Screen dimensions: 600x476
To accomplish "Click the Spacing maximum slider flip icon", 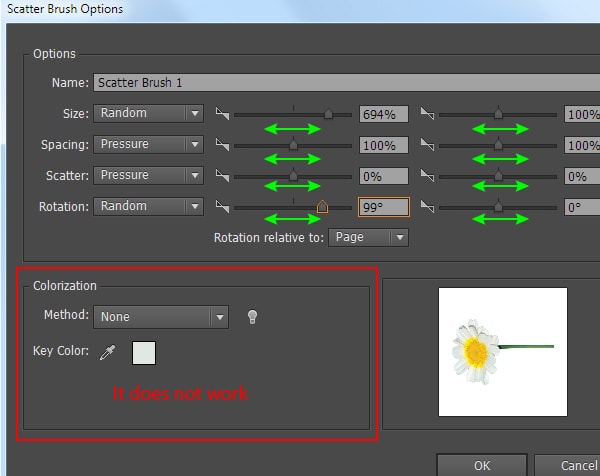I will click(427, 144).
